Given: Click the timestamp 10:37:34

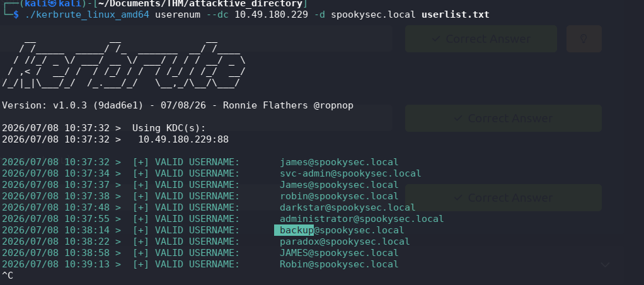Looking at the screenshot, I should [87, 173].
